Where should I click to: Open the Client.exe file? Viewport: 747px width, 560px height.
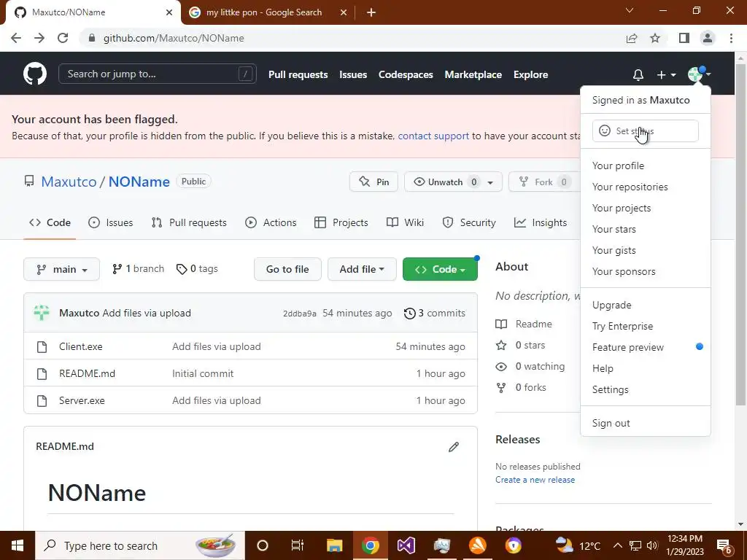(80, 346)
